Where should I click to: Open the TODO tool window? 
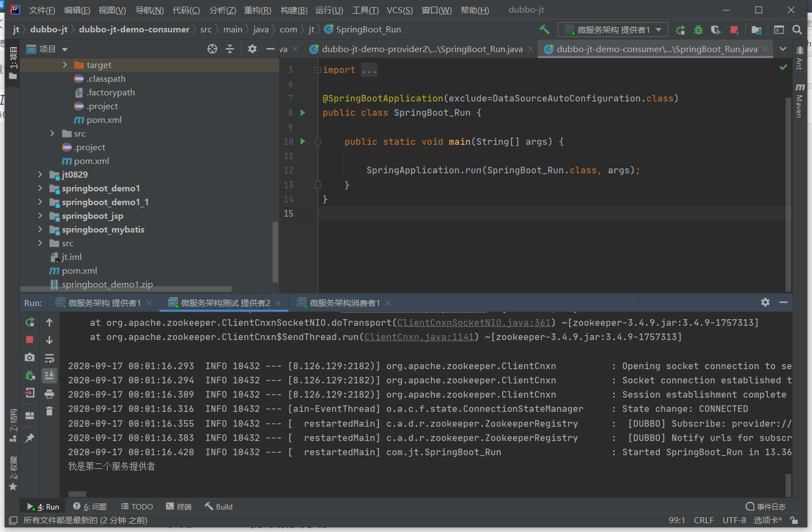(137, 506)
